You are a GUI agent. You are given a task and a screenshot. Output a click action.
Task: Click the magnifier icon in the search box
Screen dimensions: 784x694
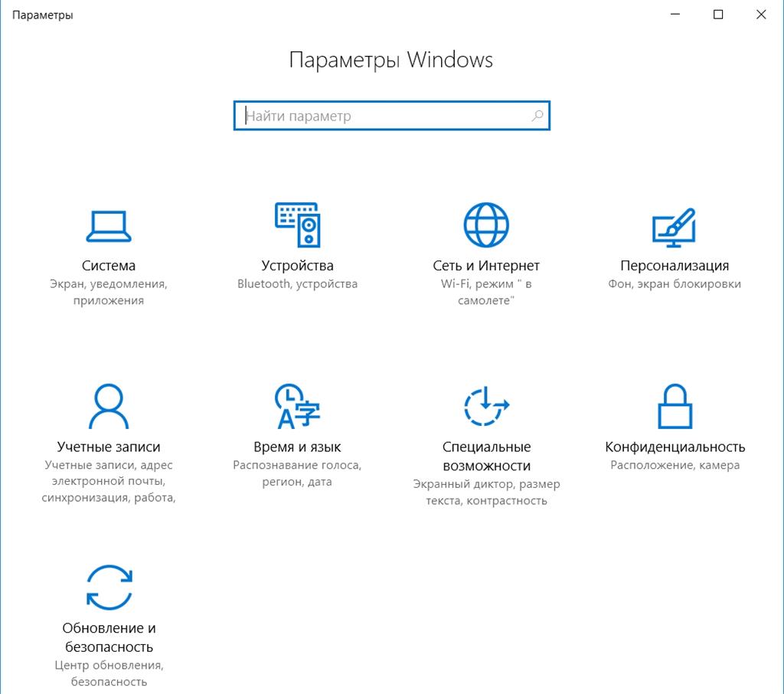pyautogui.click(x=537, y=116)
